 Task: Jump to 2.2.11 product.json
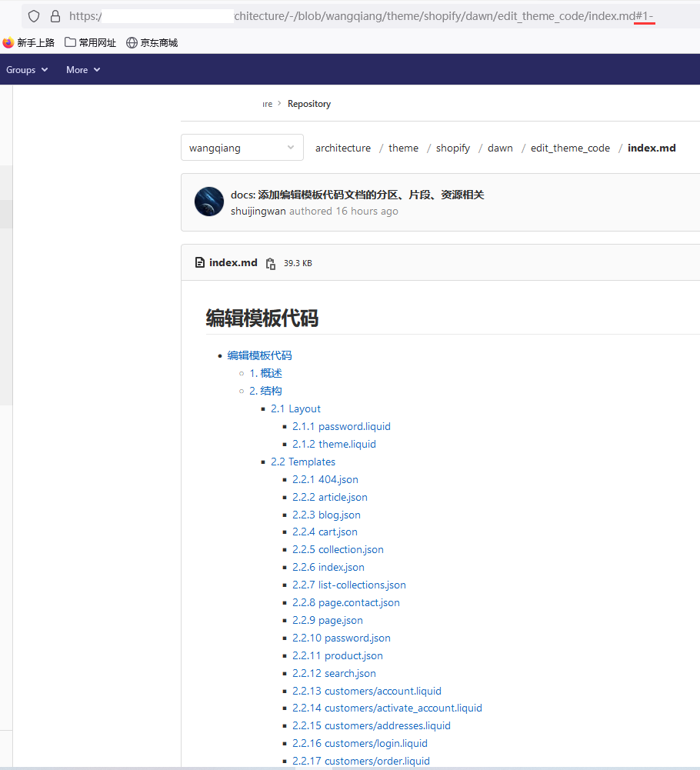point(338,655)
